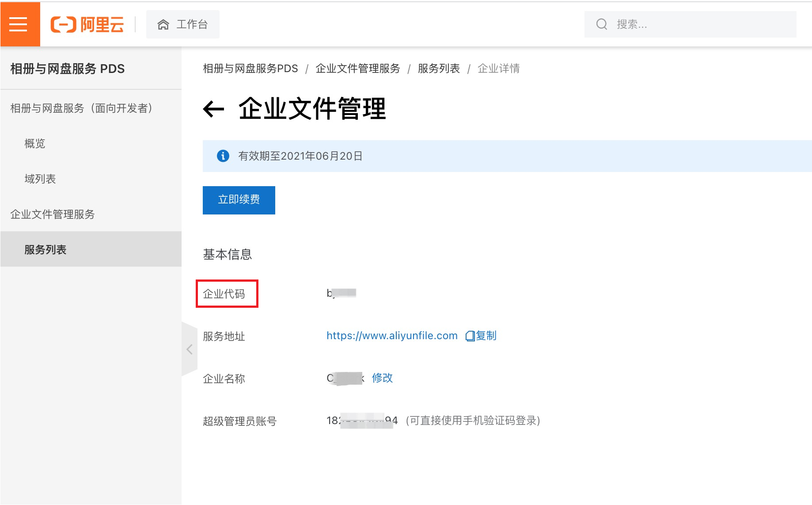Click the 基本信息 section heading

pyautogui.click(x=228, y=254)
